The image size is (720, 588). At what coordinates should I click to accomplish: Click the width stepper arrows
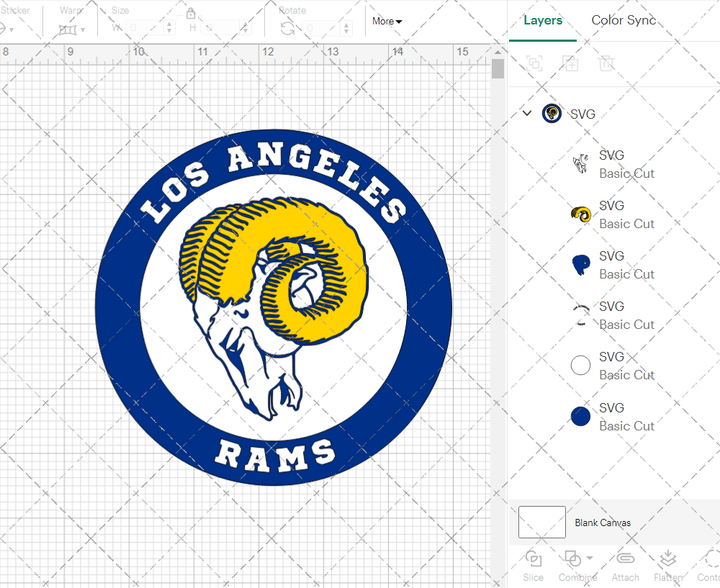point(169,28)
